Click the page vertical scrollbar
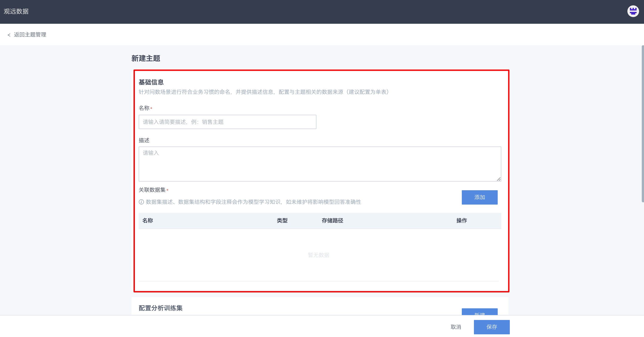 [642, 123]
